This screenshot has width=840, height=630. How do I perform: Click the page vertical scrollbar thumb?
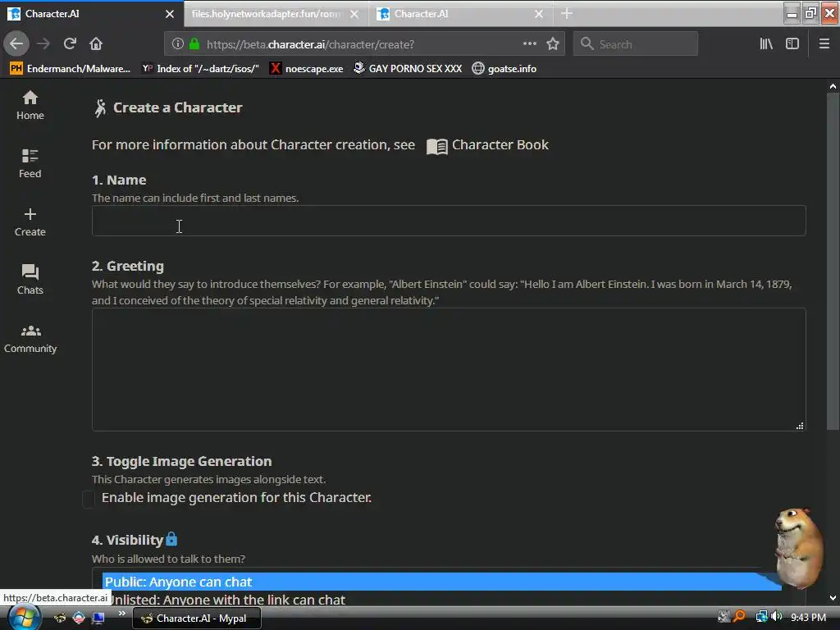[833, 261]
